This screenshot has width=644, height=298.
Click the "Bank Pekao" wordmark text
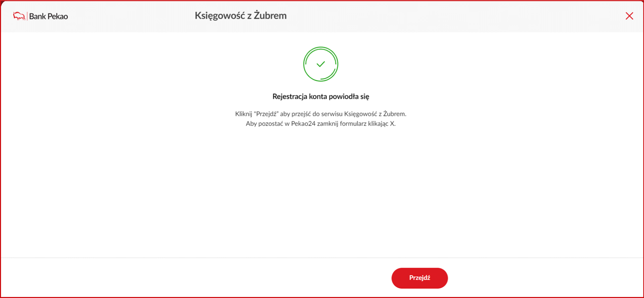tap(49, 16)
